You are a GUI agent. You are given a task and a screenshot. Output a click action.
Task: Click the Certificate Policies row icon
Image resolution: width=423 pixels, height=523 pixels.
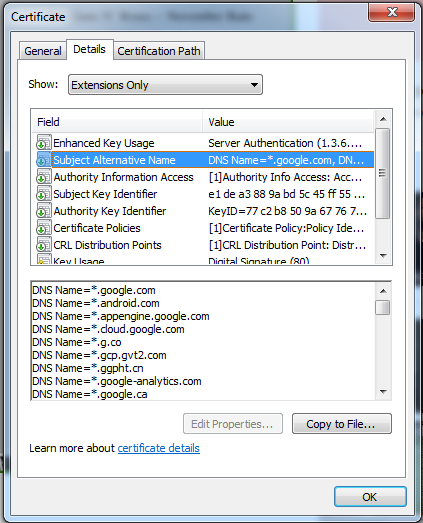(44, 227)
